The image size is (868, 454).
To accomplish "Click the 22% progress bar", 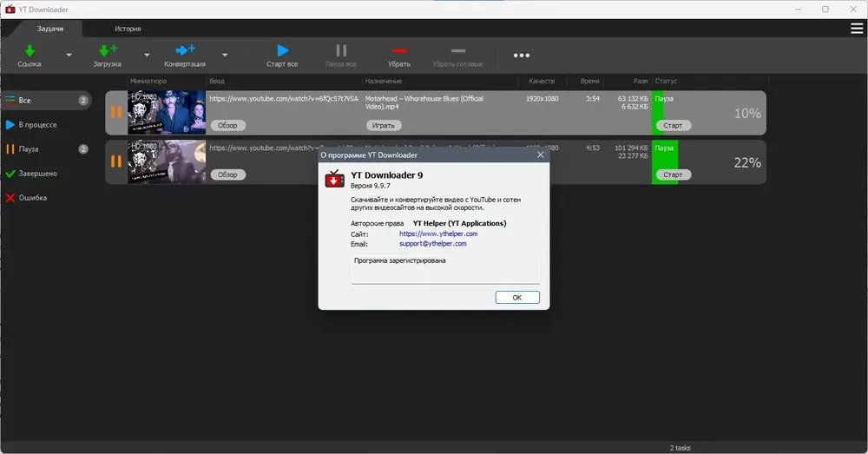I will tap(709, 162).
